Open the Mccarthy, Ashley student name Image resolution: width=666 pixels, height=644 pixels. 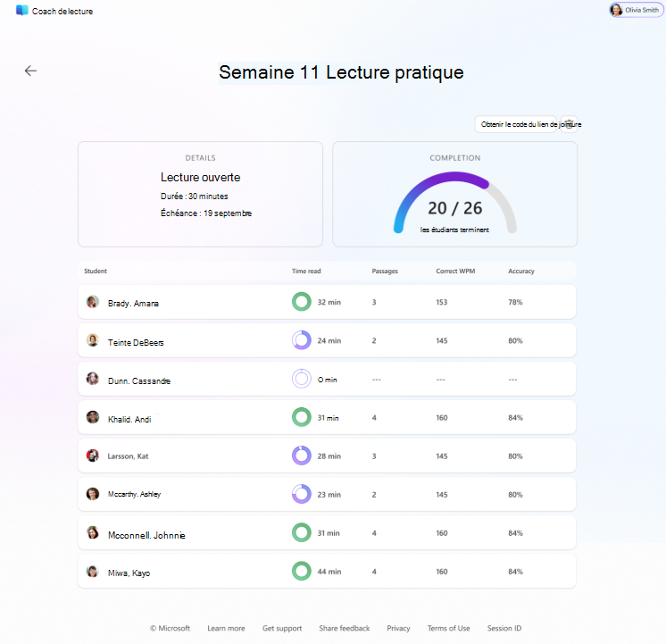(x=134, y=494)
